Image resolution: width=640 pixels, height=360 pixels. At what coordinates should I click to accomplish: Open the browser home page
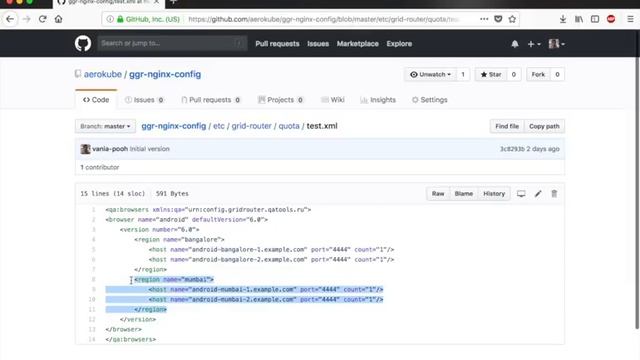click(x=58, y=19)
